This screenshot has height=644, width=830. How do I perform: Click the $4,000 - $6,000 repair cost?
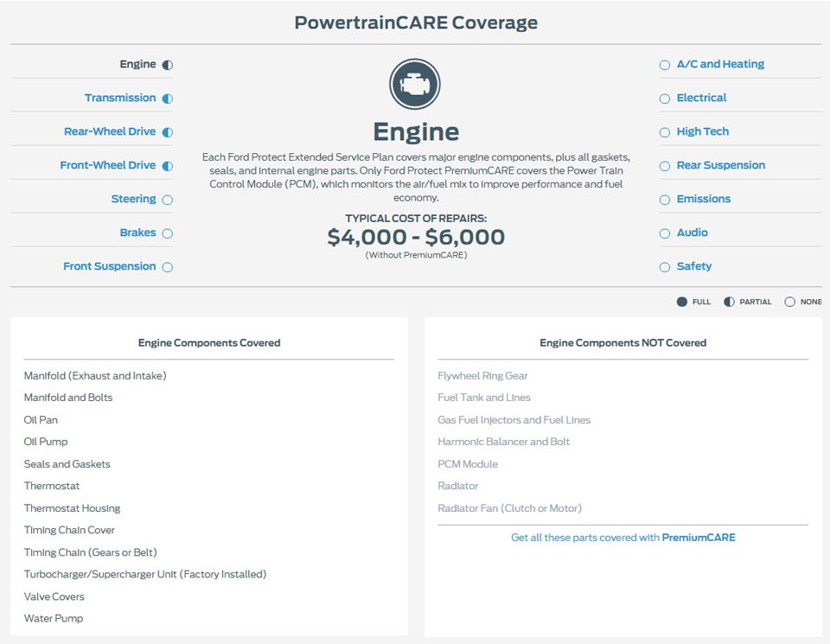[x=416, y=237]
